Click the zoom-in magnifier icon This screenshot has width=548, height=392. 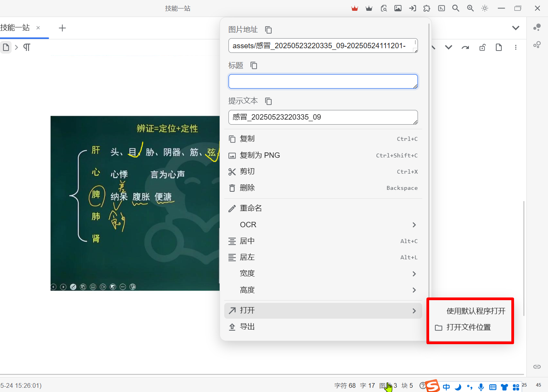pyautogui.click(x=470, y=8)
